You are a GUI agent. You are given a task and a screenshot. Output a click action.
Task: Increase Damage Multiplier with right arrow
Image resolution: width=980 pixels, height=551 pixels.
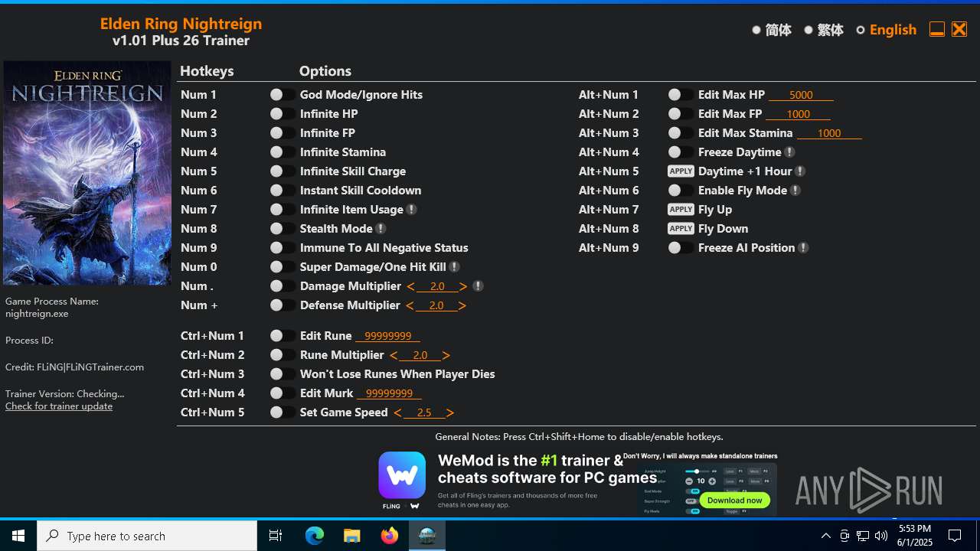[463, 286]
